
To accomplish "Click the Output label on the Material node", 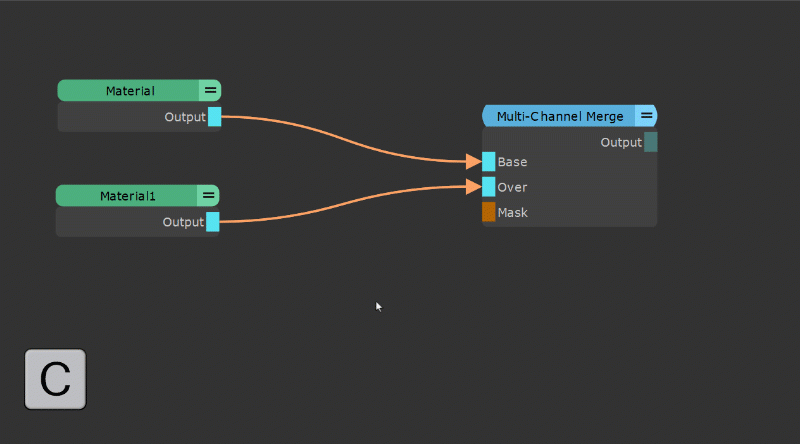I will point(185,117).
